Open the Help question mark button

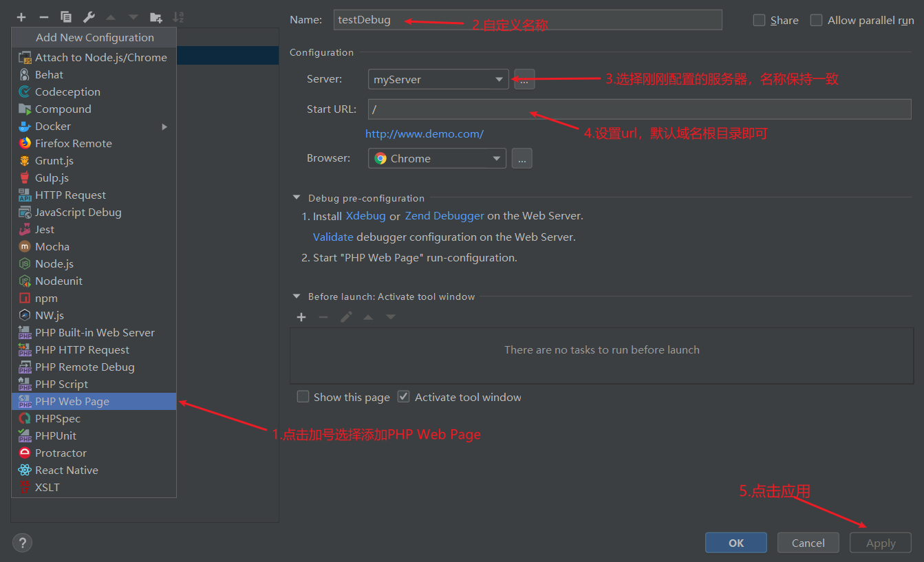pyautogui.click(x=22, y=542)
